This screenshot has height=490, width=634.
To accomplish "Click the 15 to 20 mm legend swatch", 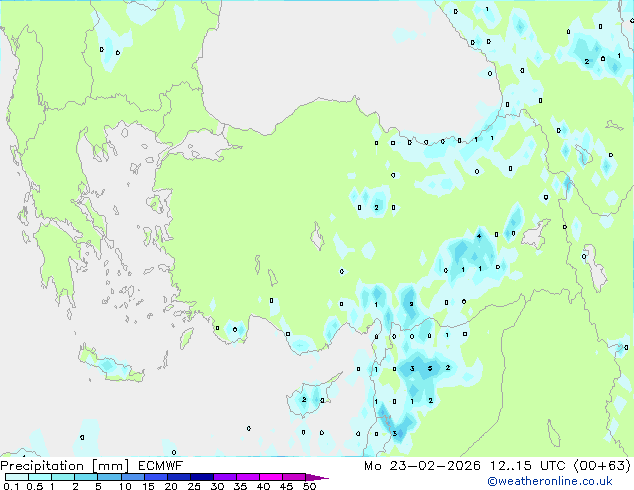I will click(x=155, y=477).
